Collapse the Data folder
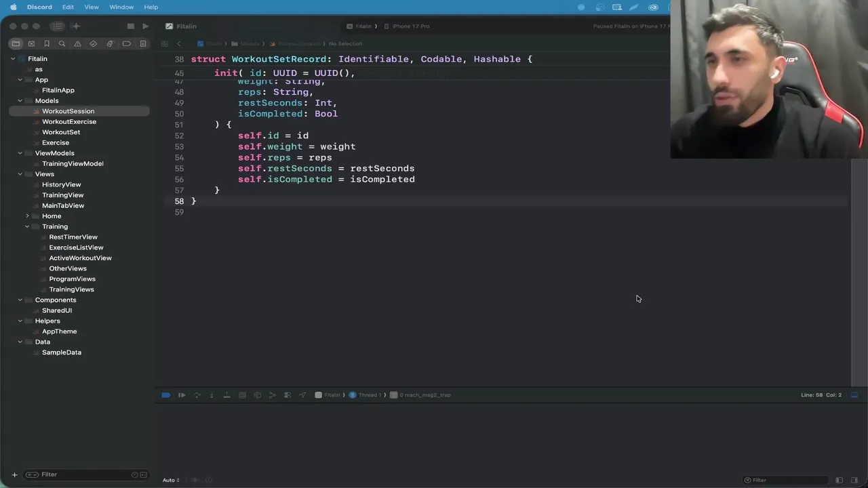868x488 pixels. click(x=20, y=342)
